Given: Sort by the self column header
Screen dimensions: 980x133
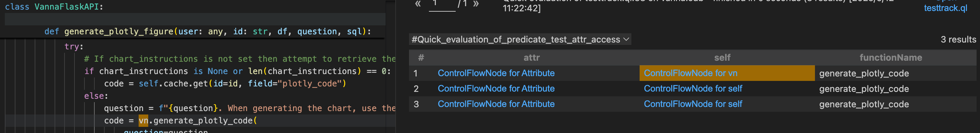Looking at the screenshot, I should click(722, 58).
